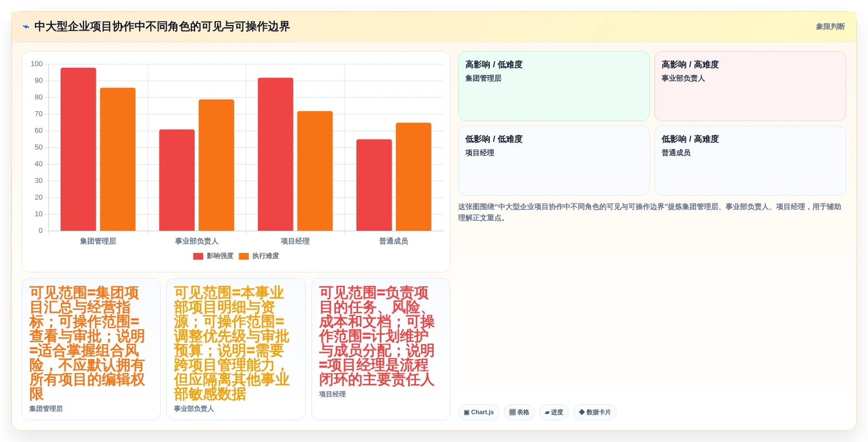The image size is (868, 442).
Task: Click 集团管理层 text in the green quadrant
Action: pyautogui.click(x=483, y=78)
